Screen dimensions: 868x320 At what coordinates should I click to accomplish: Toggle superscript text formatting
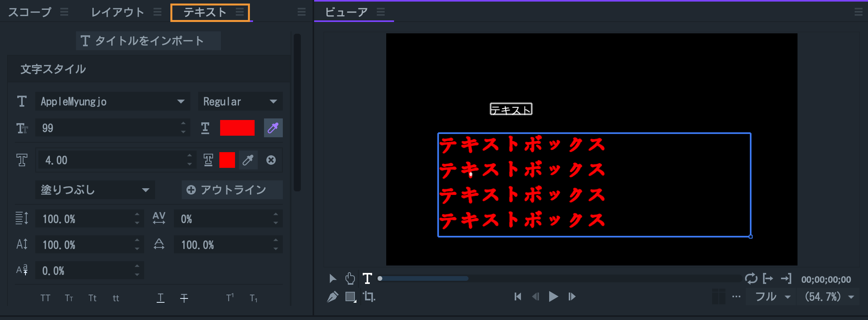[x=230, y=298]
